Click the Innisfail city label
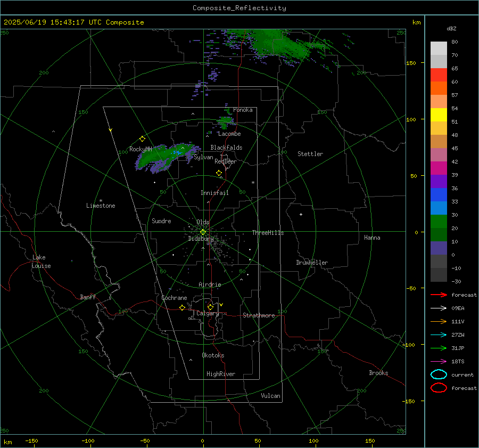This screenshot has width=479, height=448. click(x=214, y=193)
